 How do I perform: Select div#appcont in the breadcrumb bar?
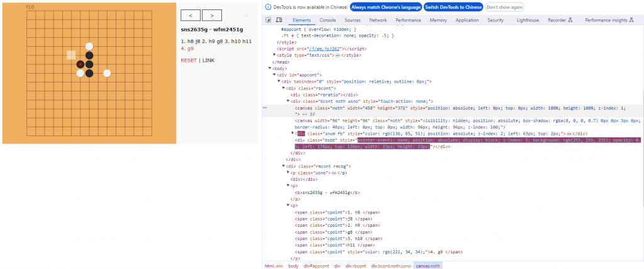pyautogui.click(x=317, y=266)
